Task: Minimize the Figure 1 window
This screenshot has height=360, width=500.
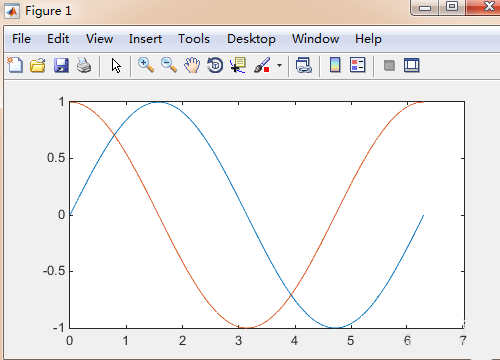Action: point(425,7)
